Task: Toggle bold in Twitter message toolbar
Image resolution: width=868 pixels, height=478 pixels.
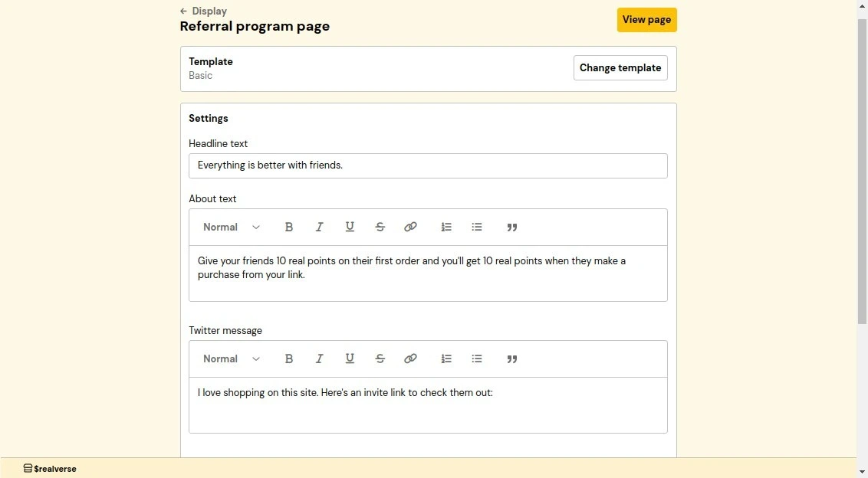Action: 288,359
